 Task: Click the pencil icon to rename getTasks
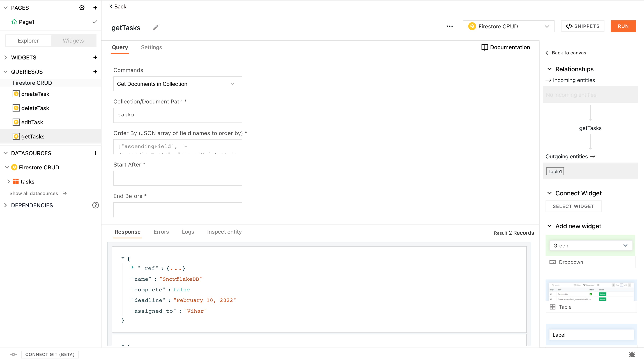click(155, 28)
